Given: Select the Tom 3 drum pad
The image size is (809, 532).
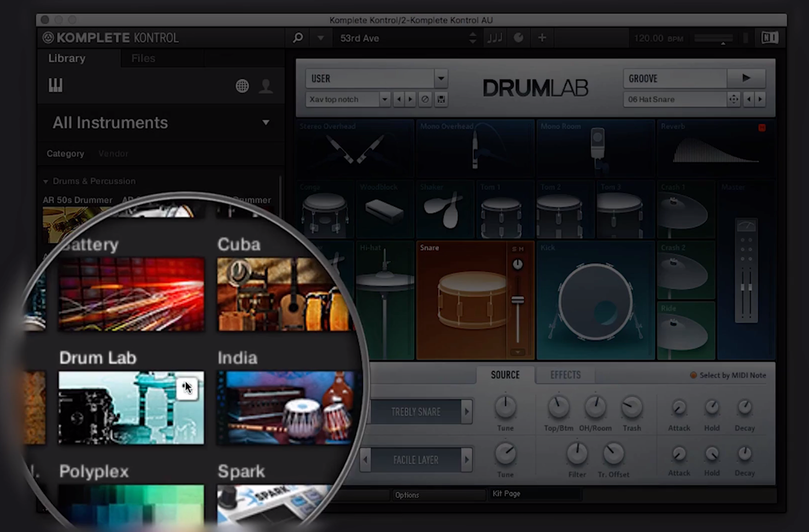Looking at the screenshot, I should [625, 210].
